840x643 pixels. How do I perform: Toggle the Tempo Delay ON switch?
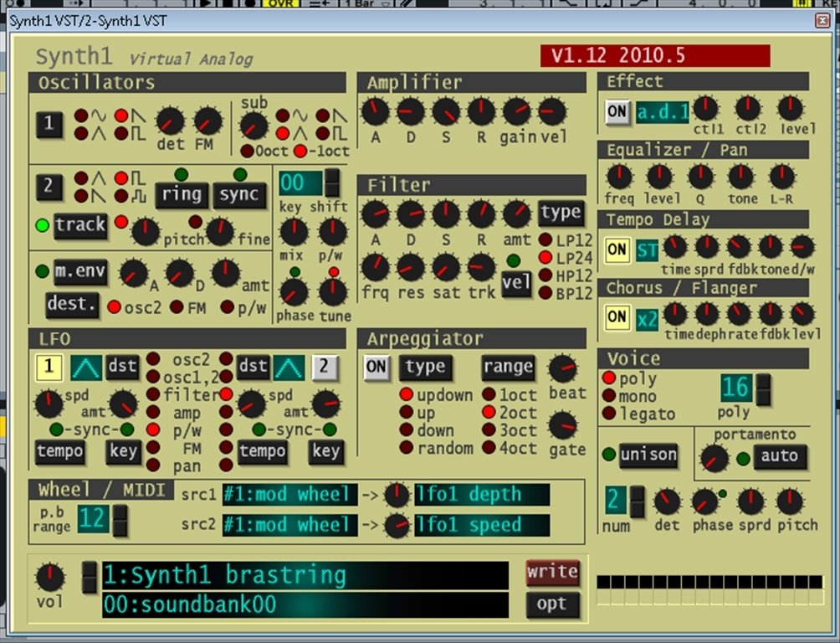617,250
